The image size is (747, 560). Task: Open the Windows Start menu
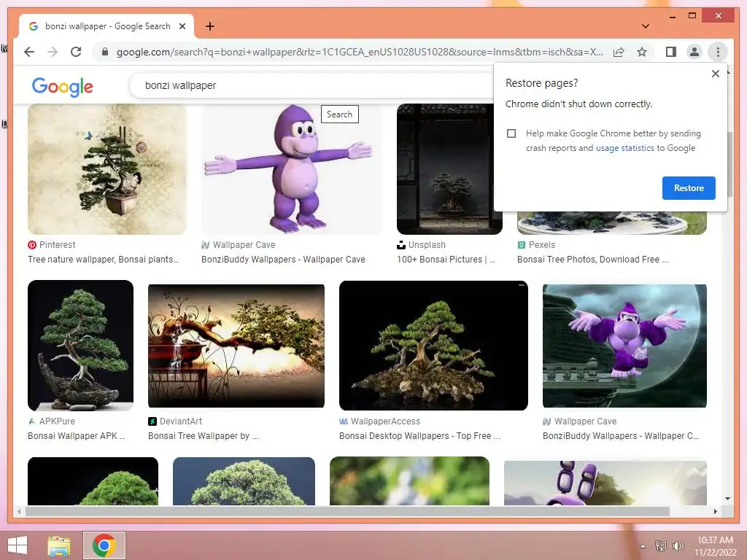(x=18, y=545)
